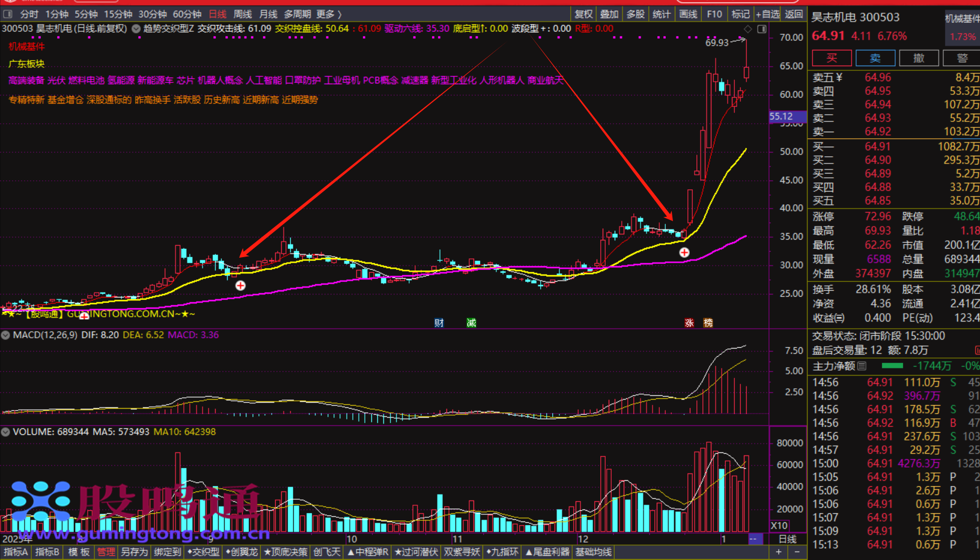Click the 榜 event icon under chart

708,323
